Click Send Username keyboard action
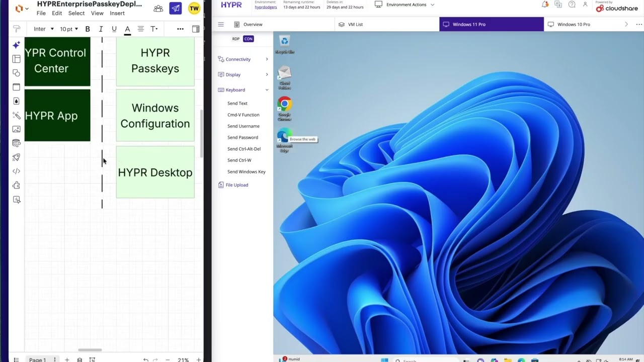This screenshot has width=644, height=362. pos(244,126)
